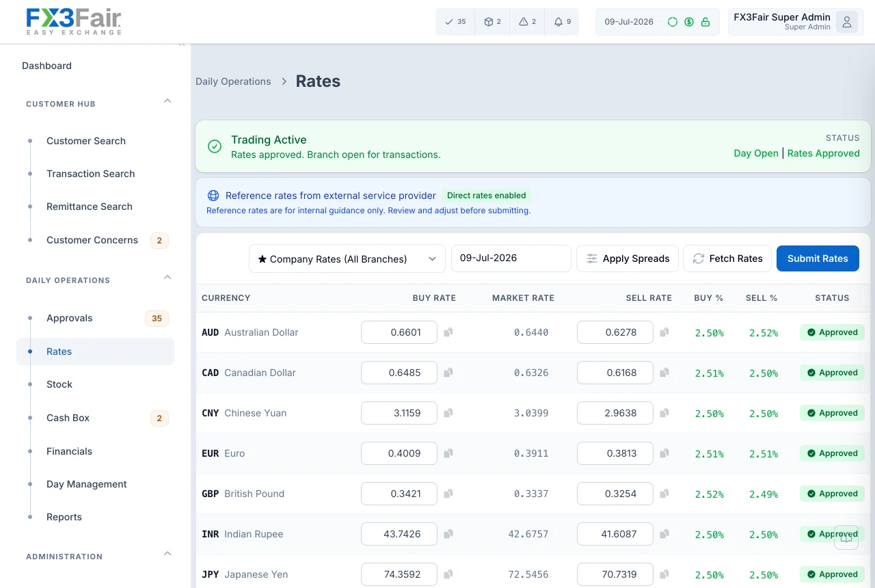The image size is (875, 588).
Task: Open the floating book help icon
Action: click(846, 537)
